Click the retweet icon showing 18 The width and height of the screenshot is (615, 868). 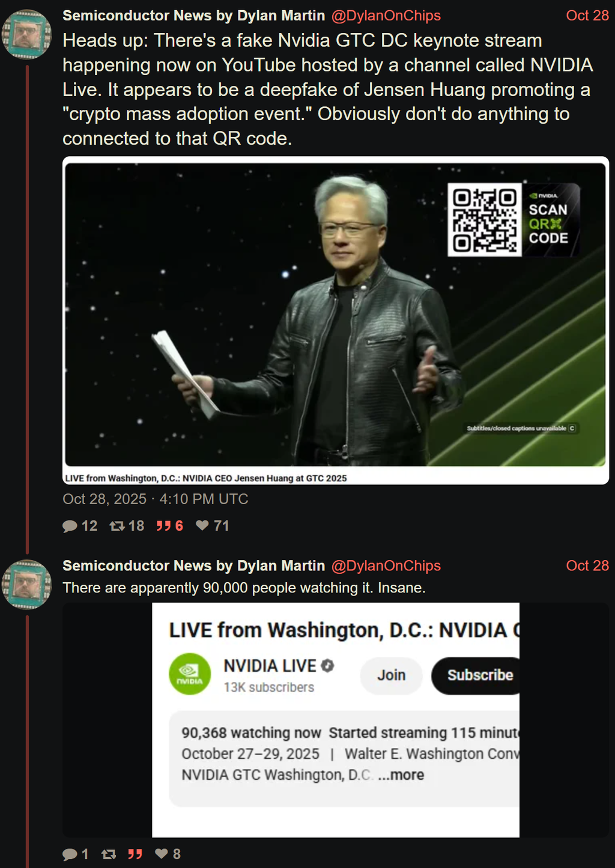coord(117,526)
